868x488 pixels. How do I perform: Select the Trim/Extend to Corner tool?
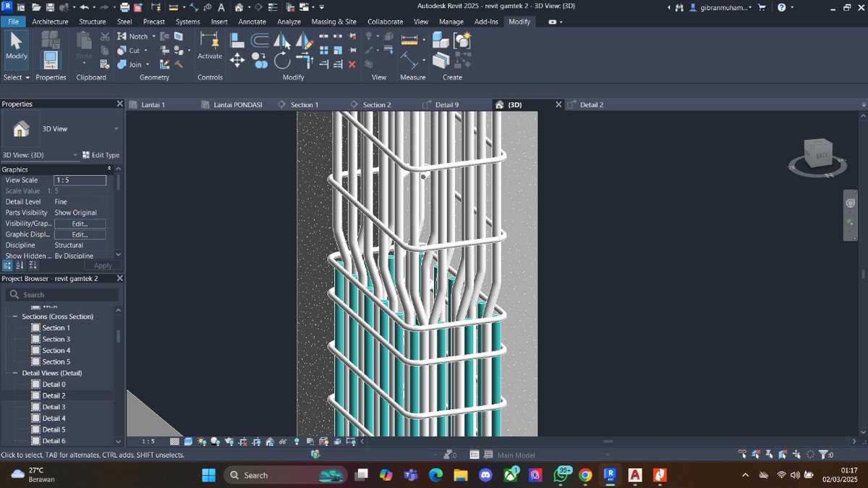tap(305, 60)
